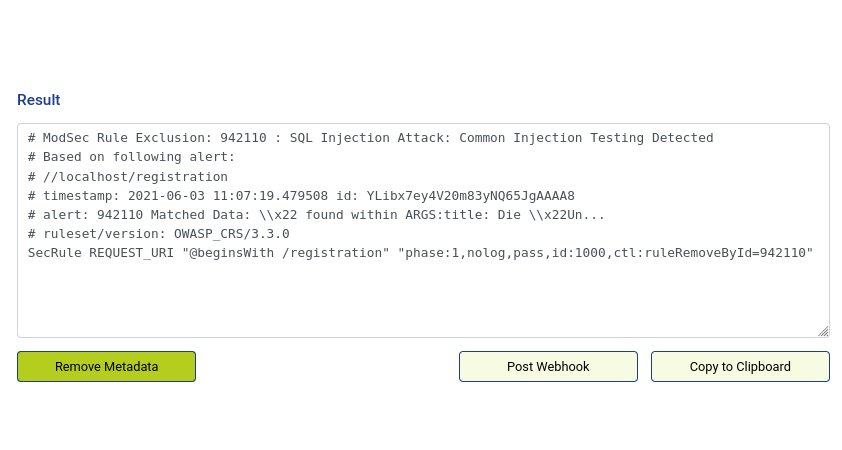This screenshot has height=450, width=842.
Task: Place cursor on '@beginsWith /registration' operator
Action: (x=286, y=253)
